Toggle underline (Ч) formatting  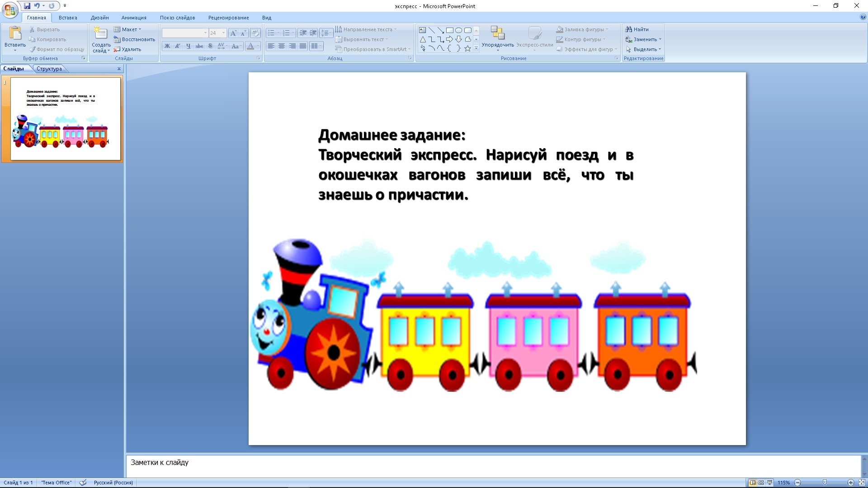[189, 46]
